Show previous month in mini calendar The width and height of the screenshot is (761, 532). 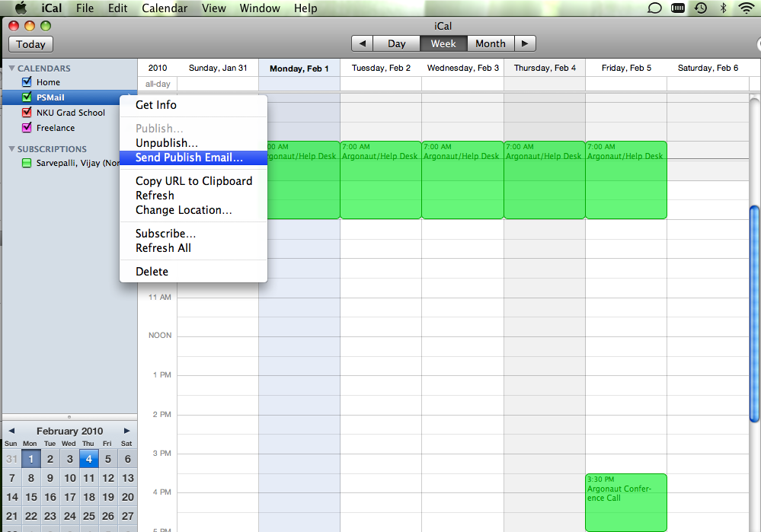click(11, 431)
